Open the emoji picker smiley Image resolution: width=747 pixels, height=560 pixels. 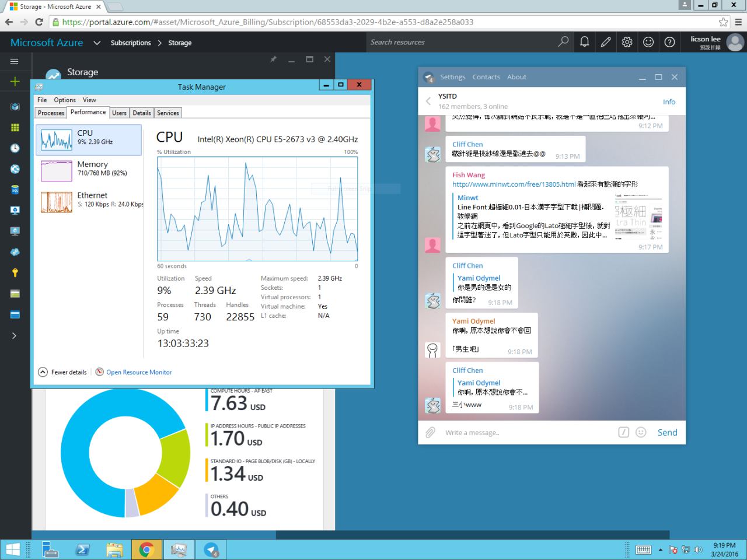641,432
